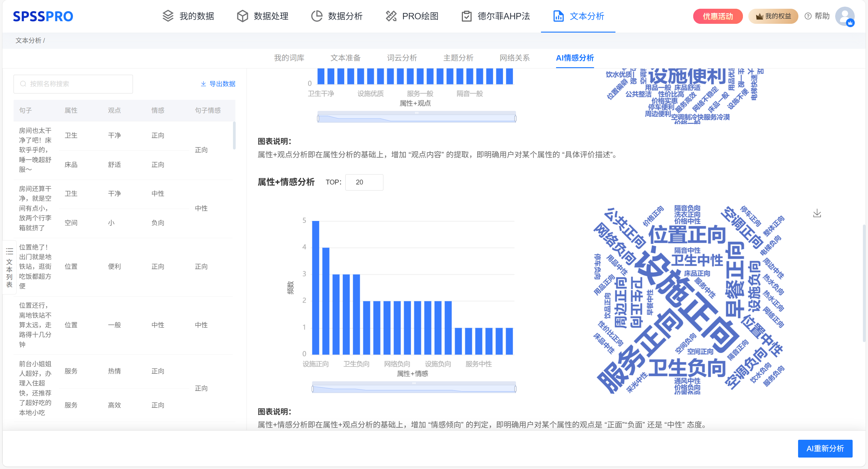This screenshot has height=469, width=868.
Task: Download the attribute-sentiment word cloud
Action: point(817,213)
